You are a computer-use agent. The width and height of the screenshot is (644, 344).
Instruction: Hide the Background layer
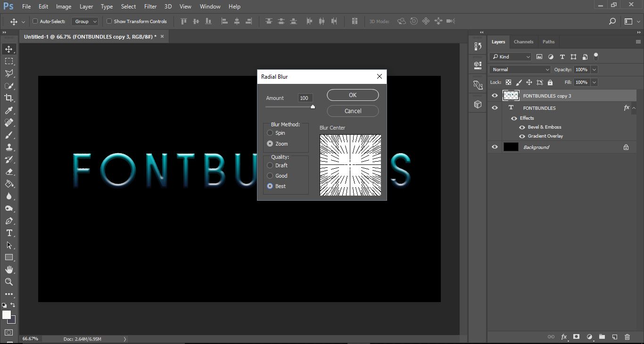coord(495,147)
